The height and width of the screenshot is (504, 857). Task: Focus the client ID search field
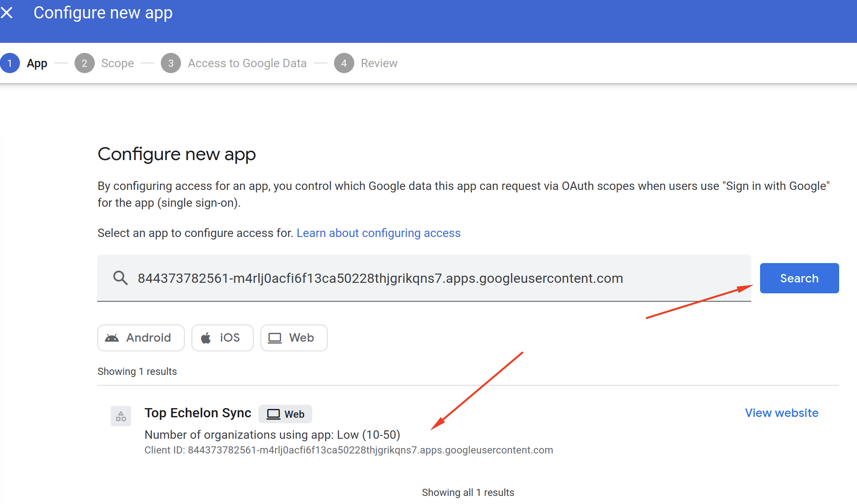(424, 278)
